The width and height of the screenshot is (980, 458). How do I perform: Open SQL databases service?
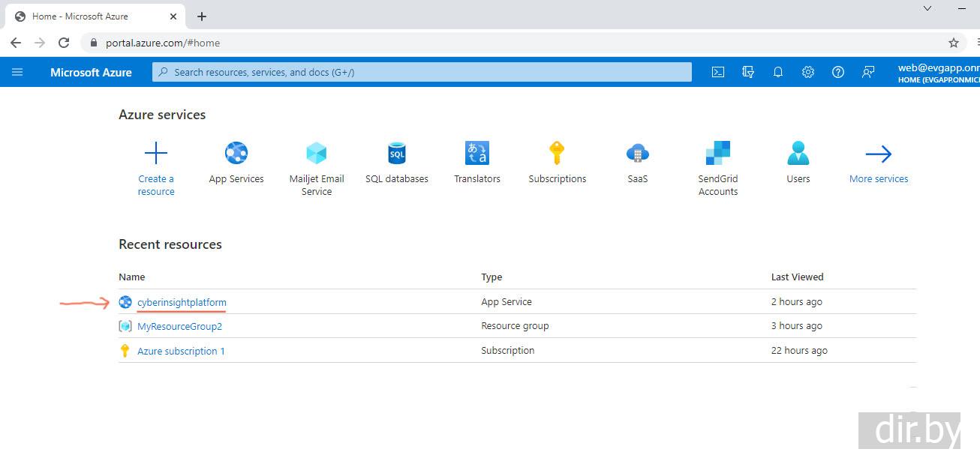click(x=396, y=154)
